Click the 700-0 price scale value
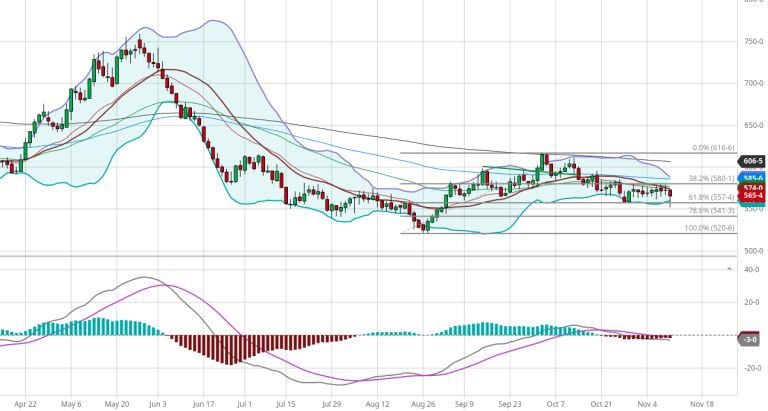 point(753,83)
